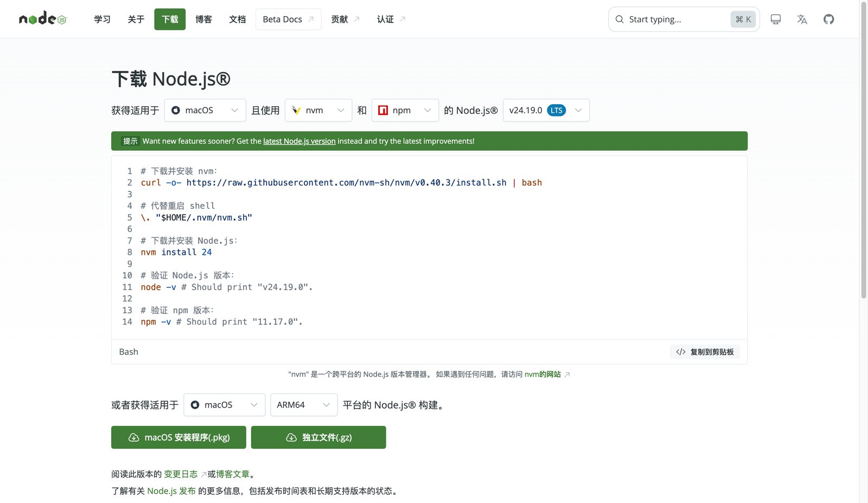868x503 pixels.
Task: Toggle theme with the monitor icon
Action: point(776,20)
